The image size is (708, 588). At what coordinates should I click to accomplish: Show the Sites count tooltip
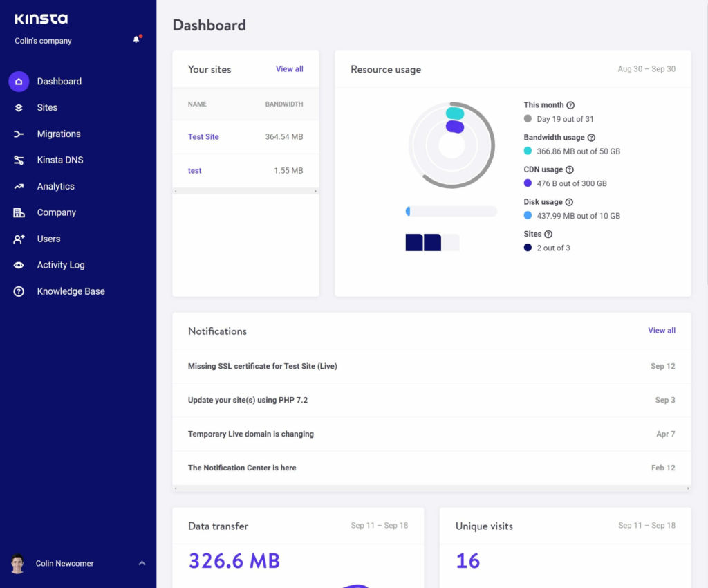[548, 234]
